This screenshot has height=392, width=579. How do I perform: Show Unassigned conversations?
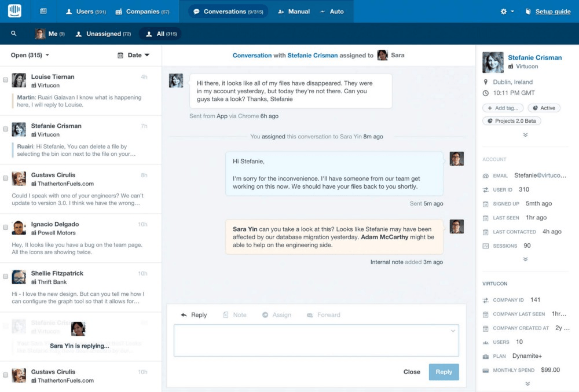[x=104, y=34]
